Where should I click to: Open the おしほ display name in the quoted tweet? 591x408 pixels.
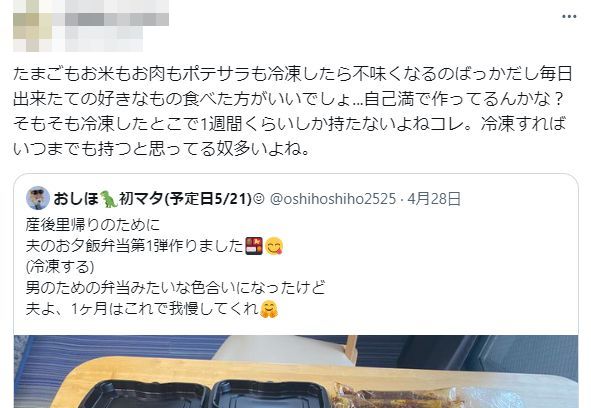pyautogui.click(x=76, y=198)
